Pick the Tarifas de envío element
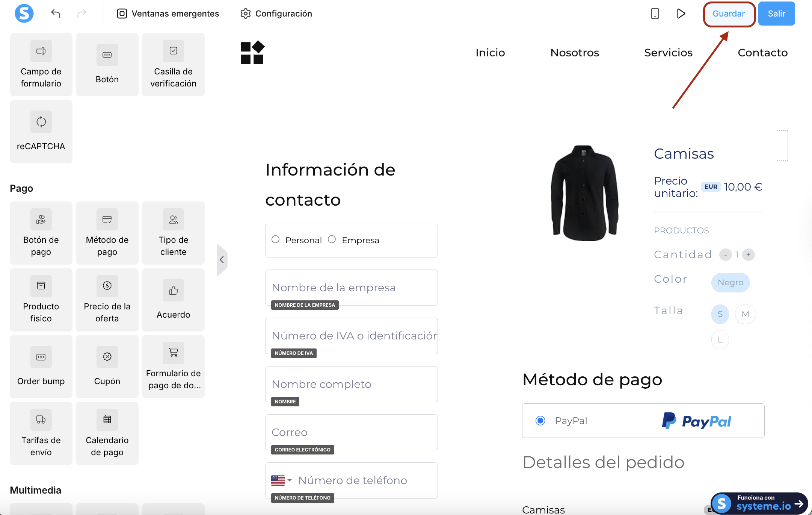 pyautogui.click(x=41, y=433)
